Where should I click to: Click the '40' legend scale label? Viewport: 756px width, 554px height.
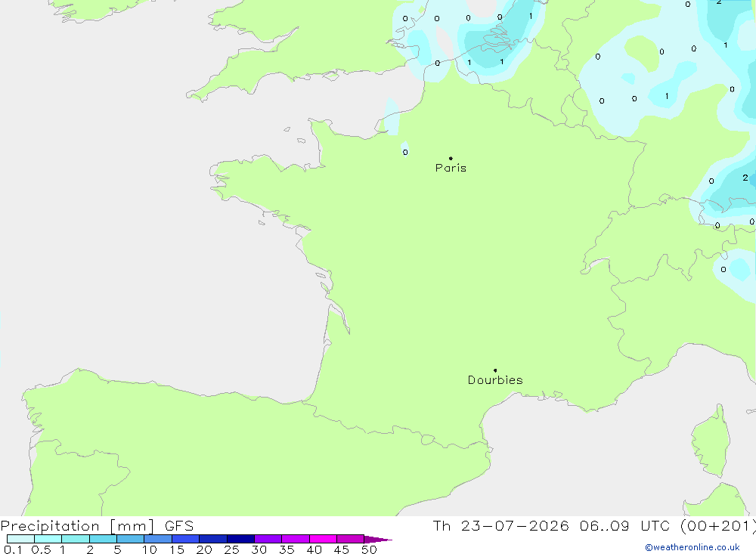tap(314, 549)
